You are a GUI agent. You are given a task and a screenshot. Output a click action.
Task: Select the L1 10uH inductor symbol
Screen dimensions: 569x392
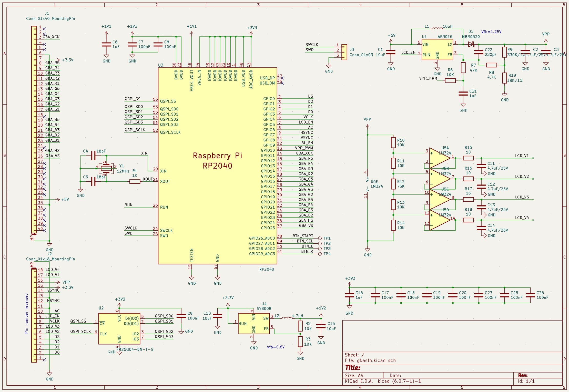click(437, 28)
